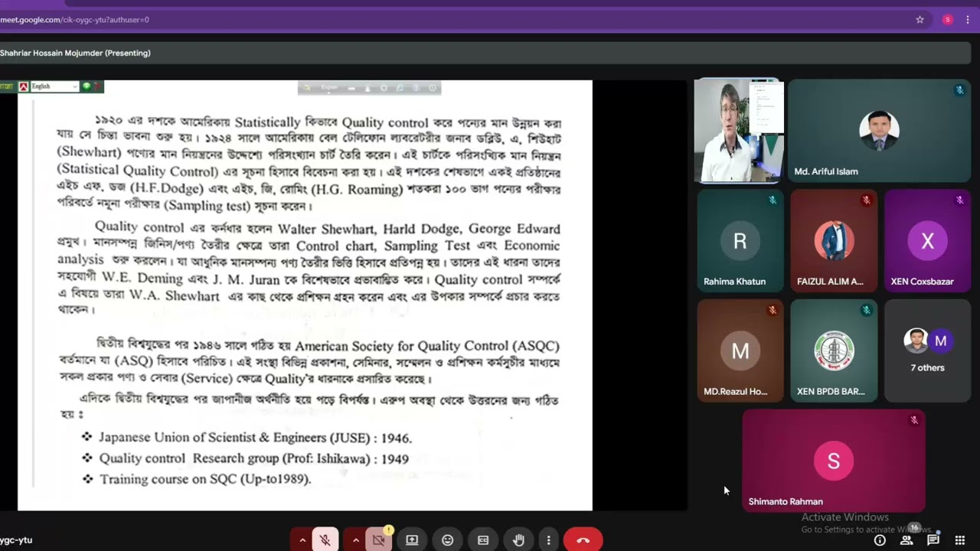This screenshot has height=551, width=980.
Task: Open Chrome three-dot menu
Action: click(x=968, y=20)
